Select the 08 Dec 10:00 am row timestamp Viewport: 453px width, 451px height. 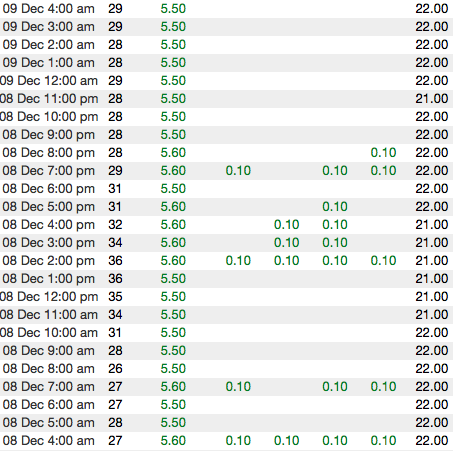(x=49, y=333)
